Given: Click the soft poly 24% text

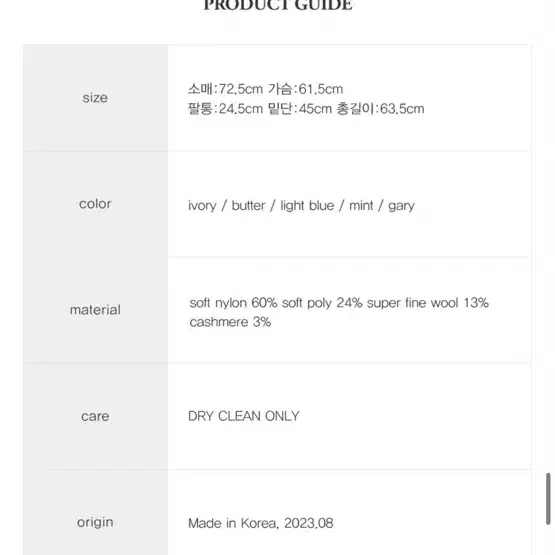Looking at the screenshot, I should (322, 303).
